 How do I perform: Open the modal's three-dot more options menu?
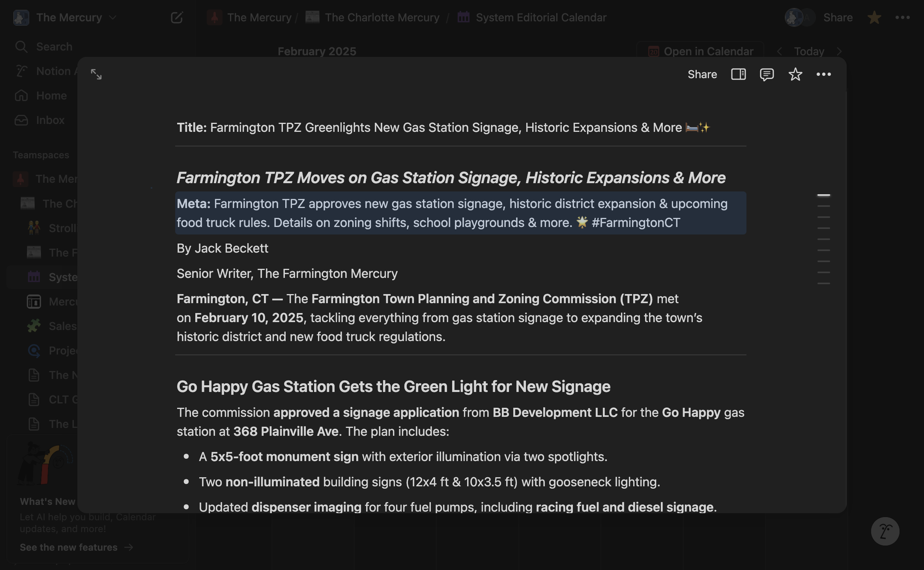coord(823,74)
